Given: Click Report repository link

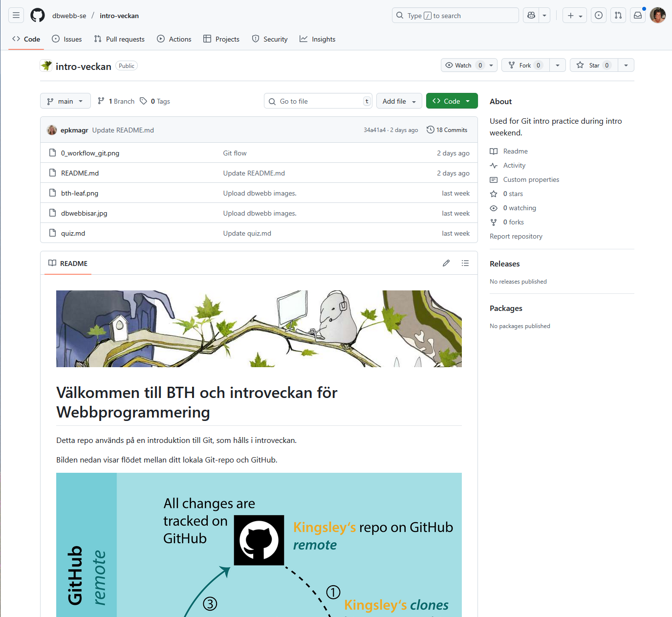Looking at the screenshot, I should (516, 236).
